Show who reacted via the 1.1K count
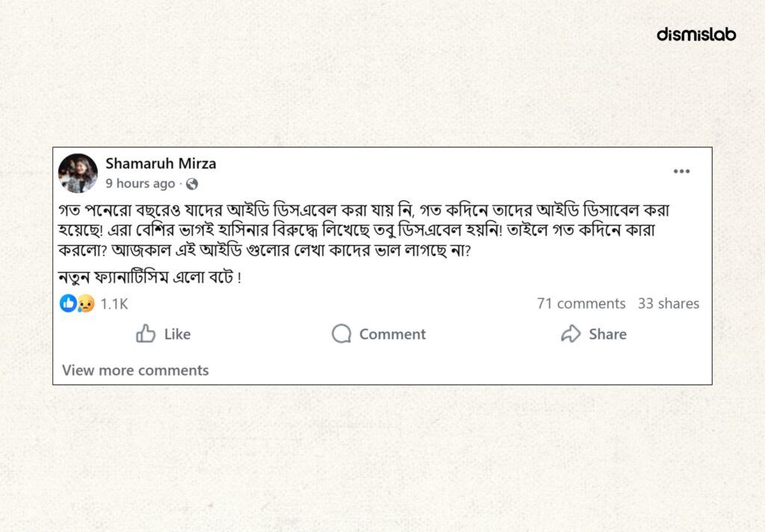The width and height of the screenshot is (765, 532). 114,304
